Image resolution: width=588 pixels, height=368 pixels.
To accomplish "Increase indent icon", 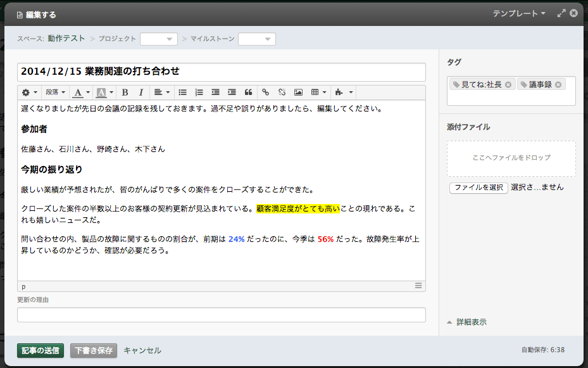I will pos(232,92).
